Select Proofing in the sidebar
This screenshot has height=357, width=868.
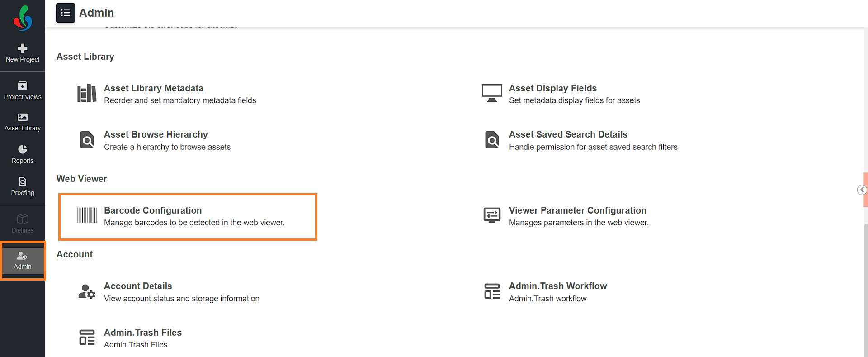pyautogui.click(x=23, y=186)
